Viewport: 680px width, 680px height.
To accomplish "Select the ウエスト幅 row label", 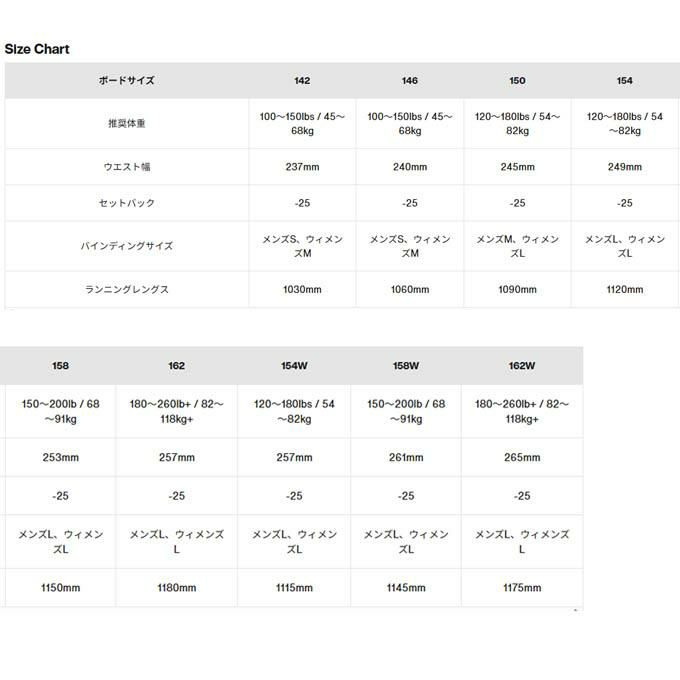I will (126, 167).
